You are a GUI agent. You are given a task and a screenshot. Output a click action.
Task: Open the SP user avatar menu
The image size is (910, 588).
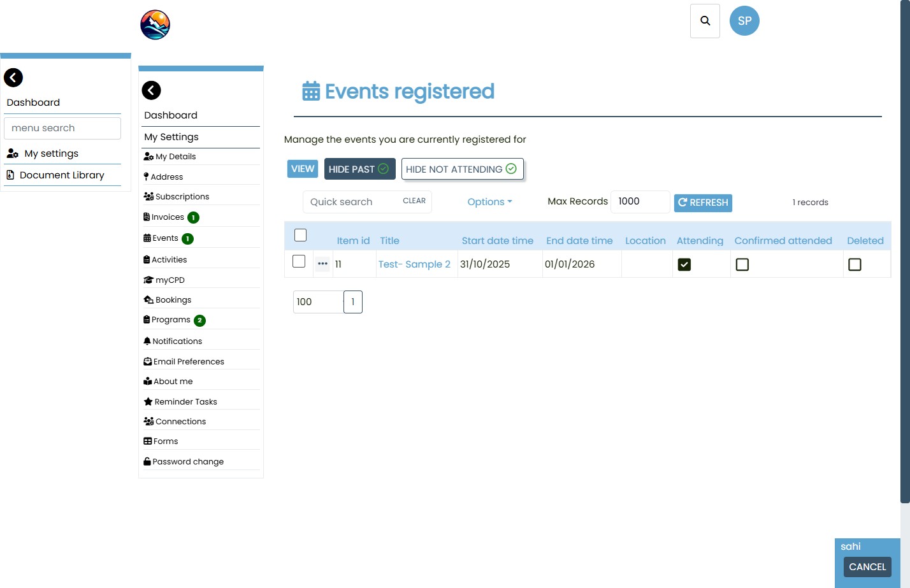[x=744, y=21]
